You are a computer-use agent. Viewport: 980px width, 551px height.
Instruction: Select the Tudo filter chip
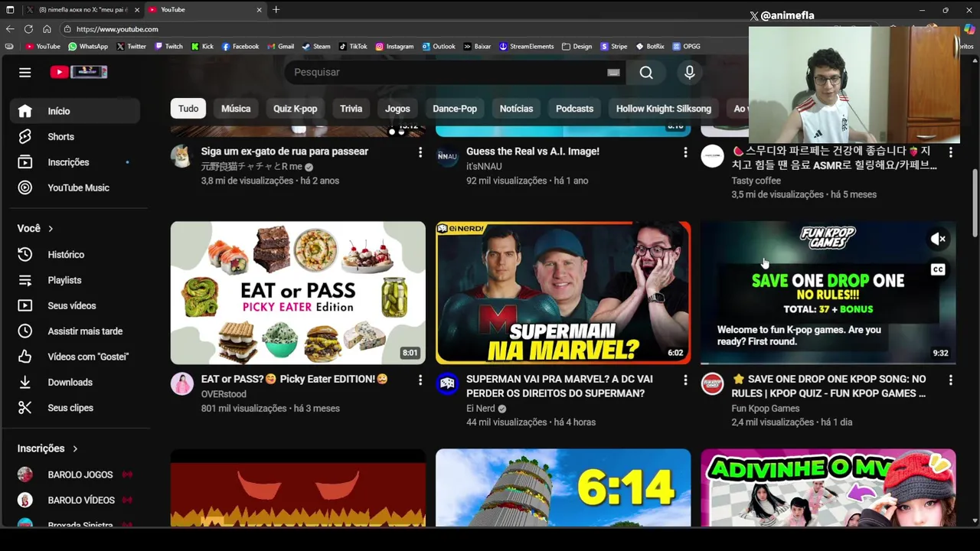[x=188, y=109]
